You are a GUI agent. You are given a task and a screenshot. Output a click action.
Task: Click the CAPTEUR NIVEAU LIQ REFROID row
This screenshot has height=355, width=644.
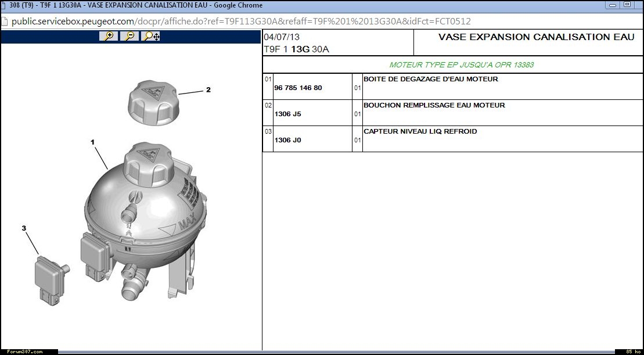click(x=420, y=131)
